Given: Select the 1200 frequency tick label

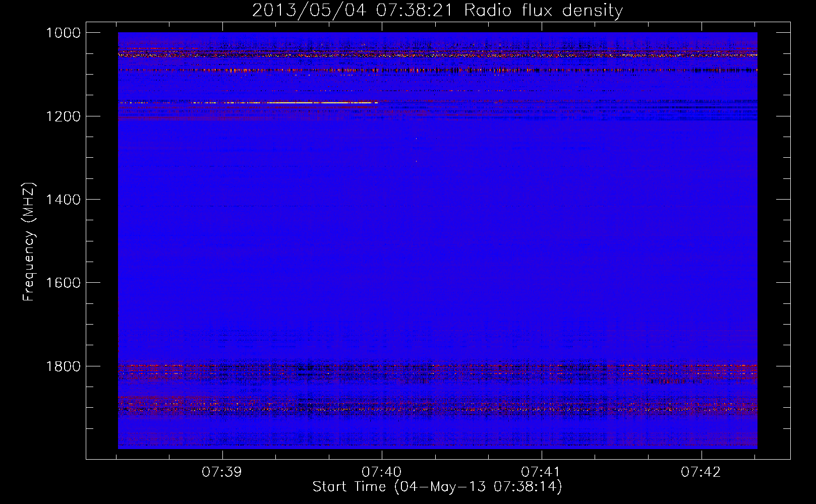Looking at the screenshot, I should point(63,116).
